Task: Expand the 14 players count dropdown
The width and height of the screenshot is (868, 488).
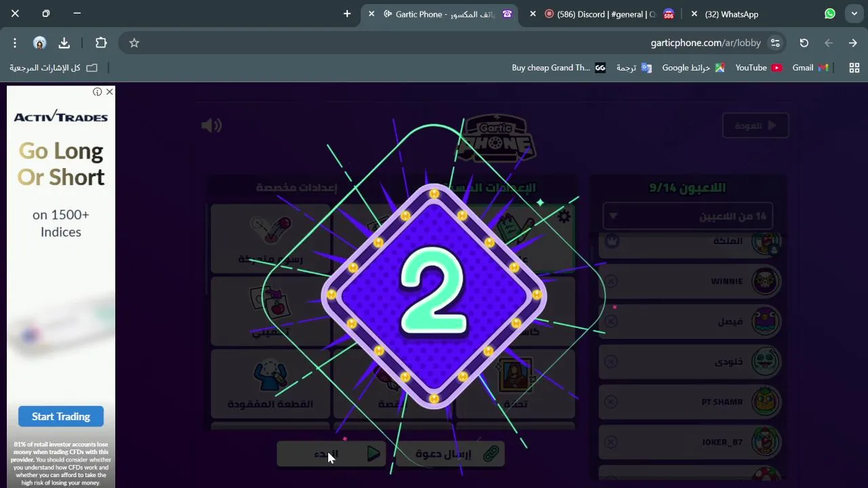Action: point(688,216)
